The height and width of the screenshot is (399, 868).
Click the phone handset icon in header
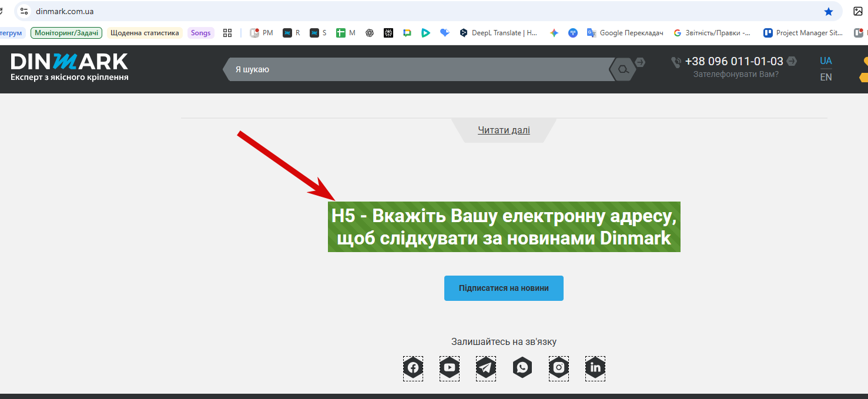click(676, 62)
